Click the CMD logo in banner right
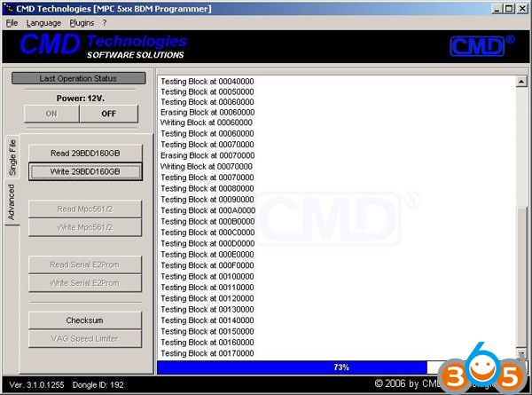 click(481, 46)
